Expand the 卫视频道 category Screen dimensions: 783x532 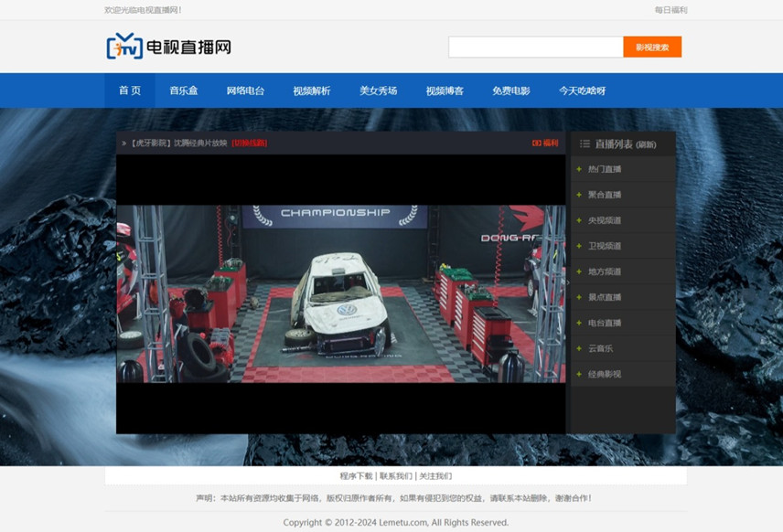623,246
